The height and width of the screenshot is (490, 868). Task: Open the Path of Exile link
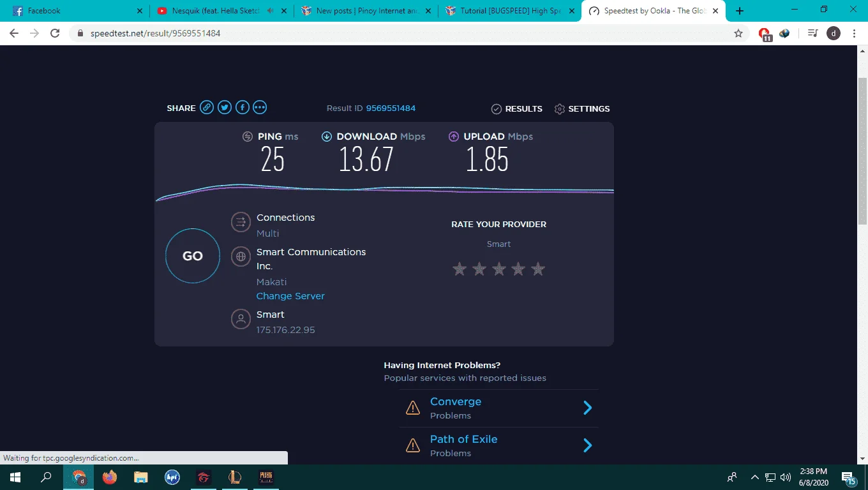pos(463,439)
